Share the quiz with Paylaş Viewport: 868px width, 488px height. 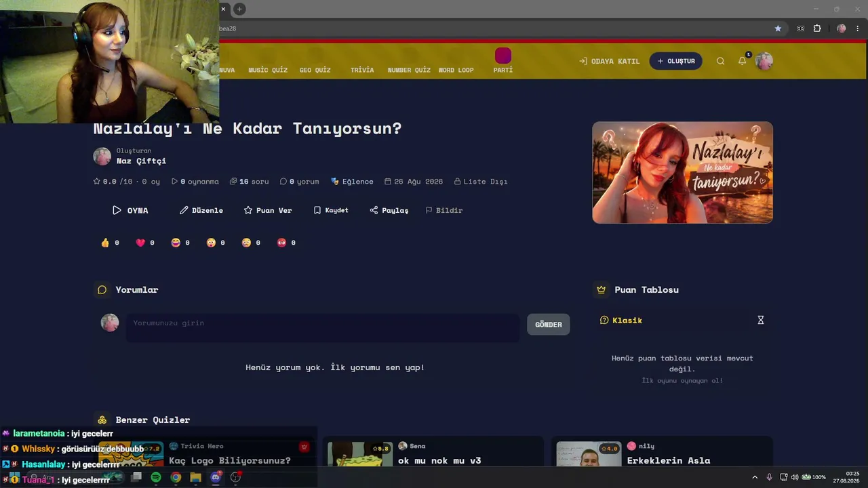tap(389, 210)
